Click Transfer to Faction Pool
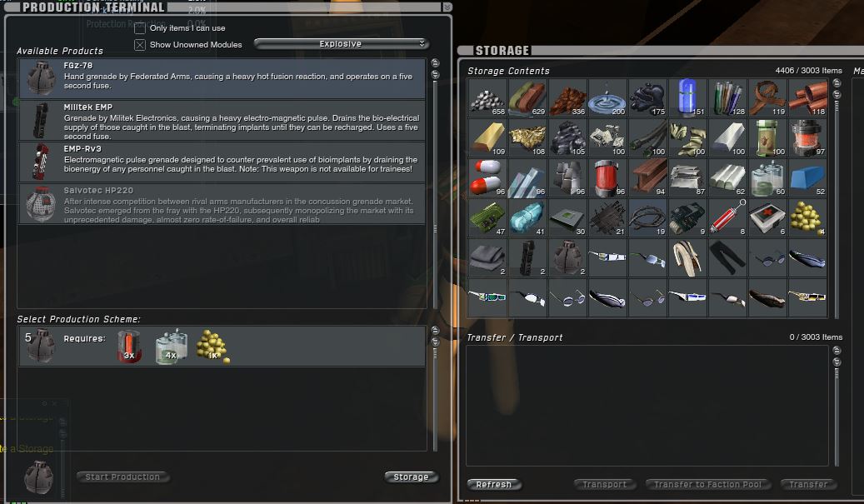Image resolution: width=864 pixels, height=504 pixels. 707,484
